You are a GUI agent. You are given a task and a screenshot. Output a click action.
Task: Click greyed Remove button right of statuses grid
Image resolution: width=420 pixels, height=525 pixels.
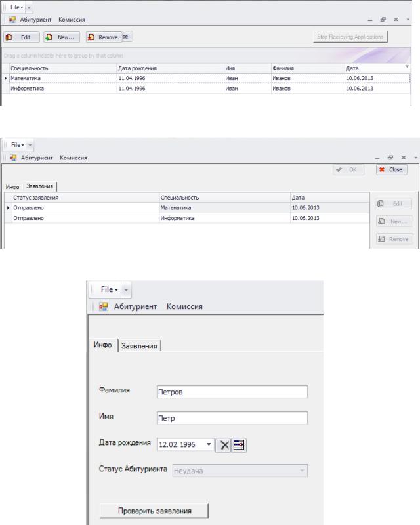click(394, 239)
